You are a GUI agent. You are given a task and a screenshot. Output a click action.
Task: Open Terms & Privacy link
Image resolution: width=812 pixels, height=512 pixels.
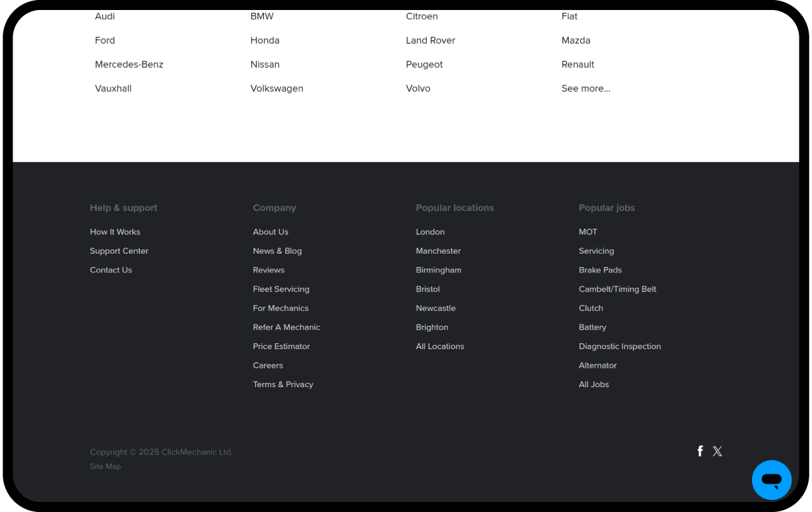point(283,384)
